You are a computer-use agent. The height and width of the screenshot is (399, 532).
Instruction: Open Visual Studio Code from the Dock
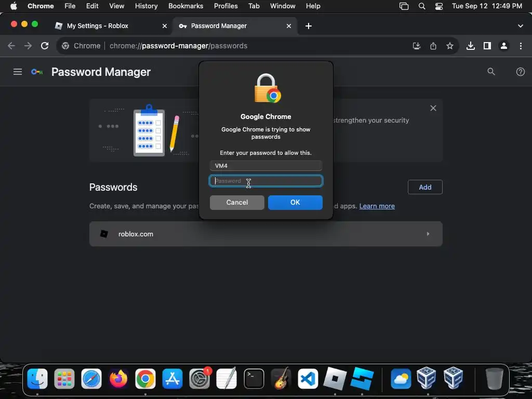coord(308,378)
